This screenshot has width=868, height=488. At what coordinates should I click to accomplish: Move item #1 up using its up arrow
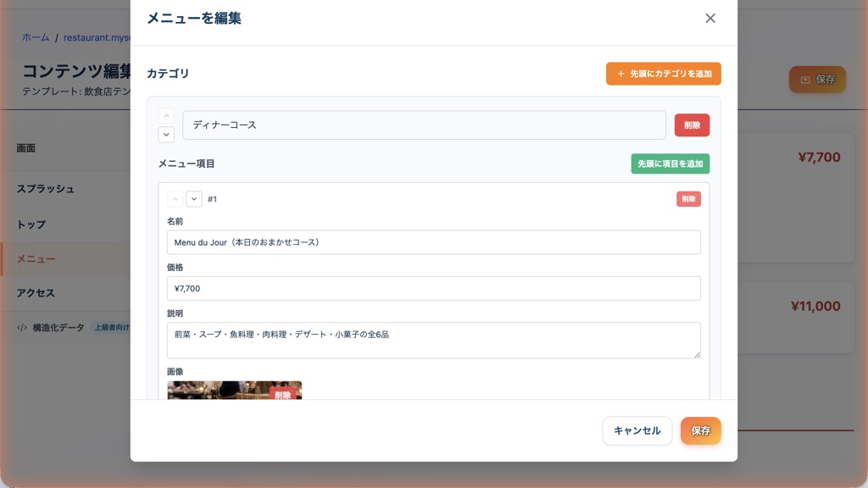(173, 198)
